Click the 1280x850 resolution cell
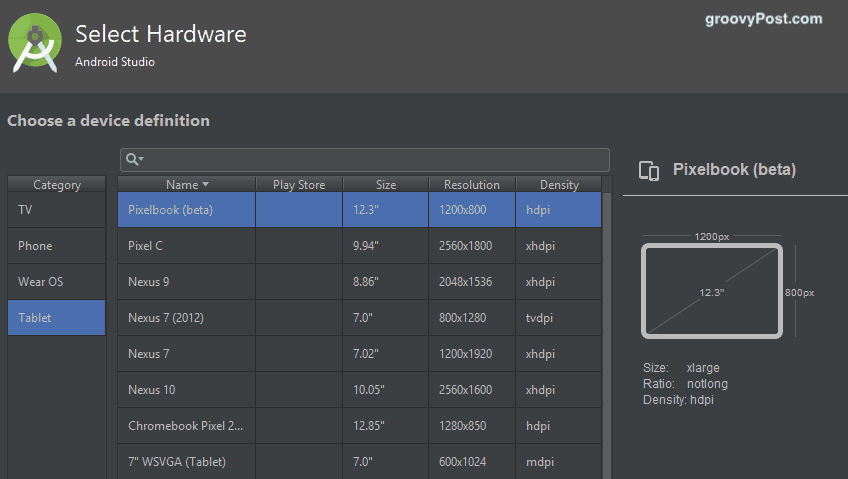Screen dimensions: 848x479 pos(472,426)
